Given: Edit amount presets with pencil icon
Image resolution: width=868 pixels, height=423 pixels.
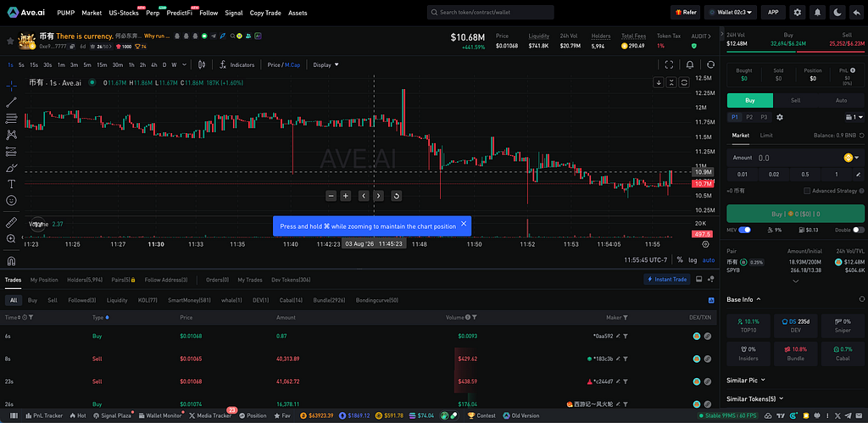Looking at the screenshot, I should [x=859, y=175].
